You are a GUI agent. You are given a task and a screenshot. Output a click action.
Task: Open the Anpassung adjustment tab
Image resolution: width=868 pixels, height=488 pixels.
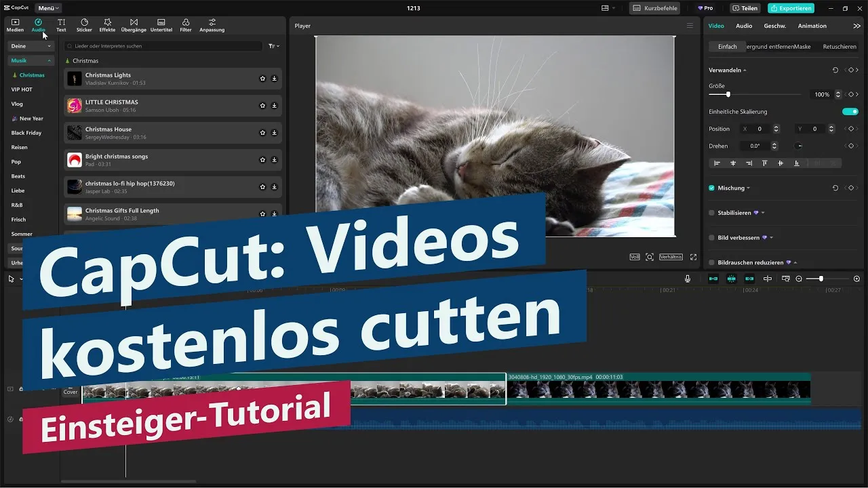coord(212,26)
